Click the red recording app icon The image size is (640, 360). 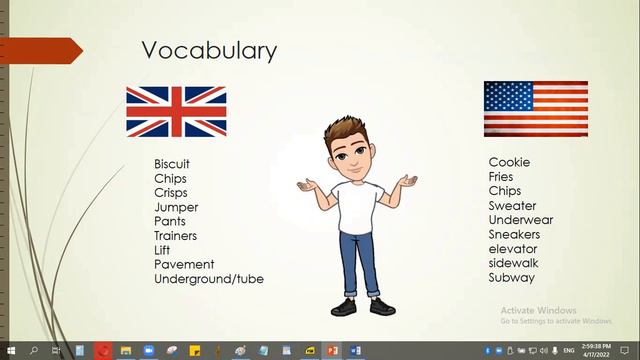click(x=103, y=351)
